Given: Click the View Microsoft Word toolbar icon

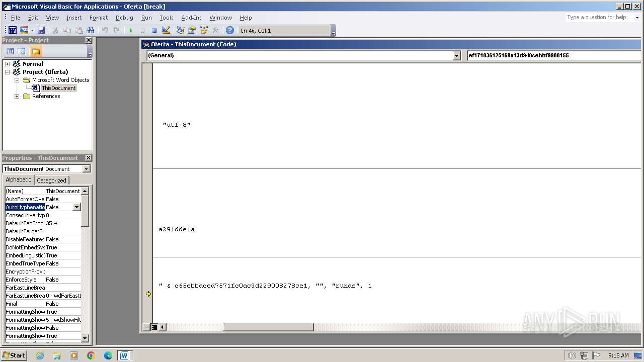Looking at the screenshot, I should pos(13,30).
